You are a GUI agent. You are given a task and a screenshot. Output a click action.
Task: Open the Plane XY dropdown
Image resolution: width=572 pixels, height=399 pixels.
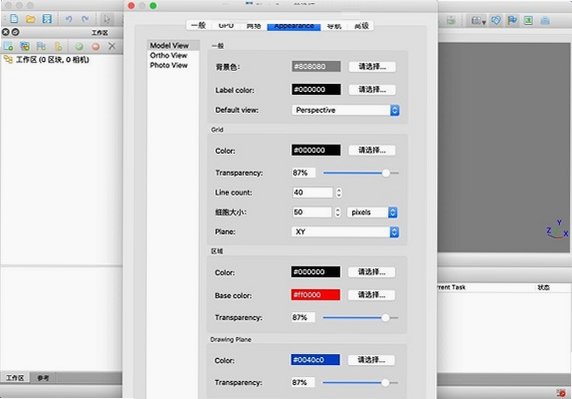click(345, 232)
